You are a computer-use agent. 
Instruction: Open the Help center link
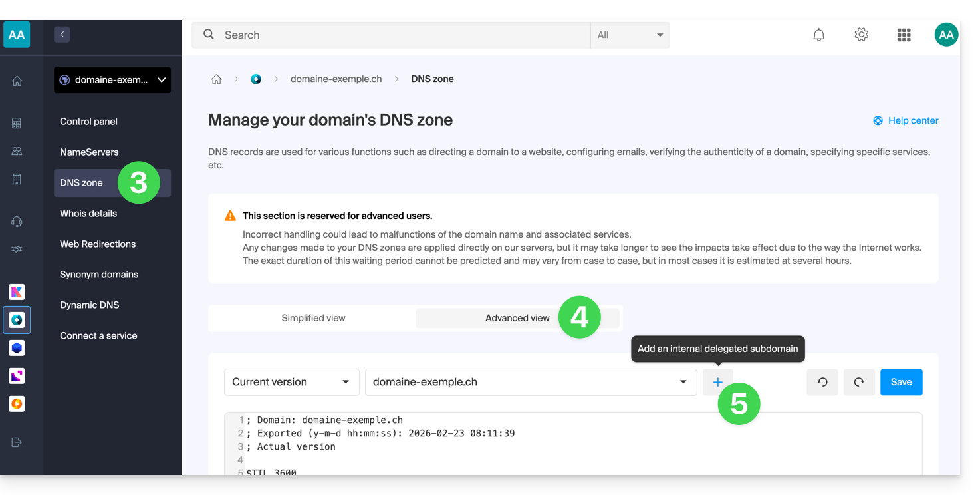[906, 120]
